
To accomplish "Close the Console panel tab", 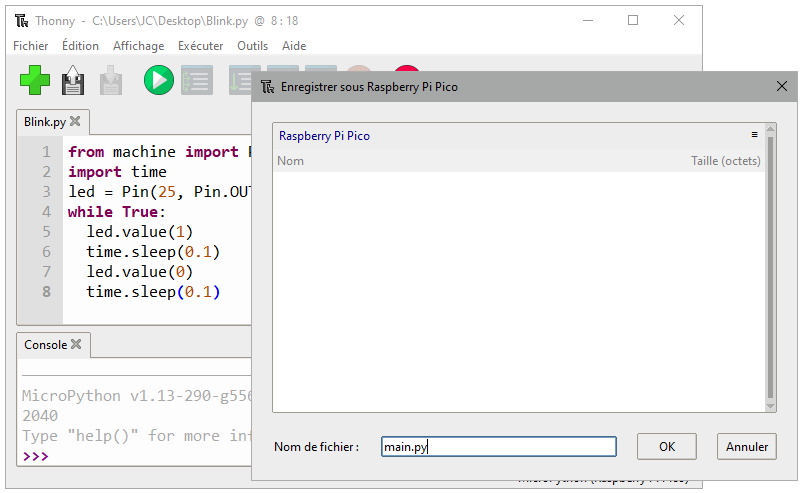I will click(x=76, y=344).
